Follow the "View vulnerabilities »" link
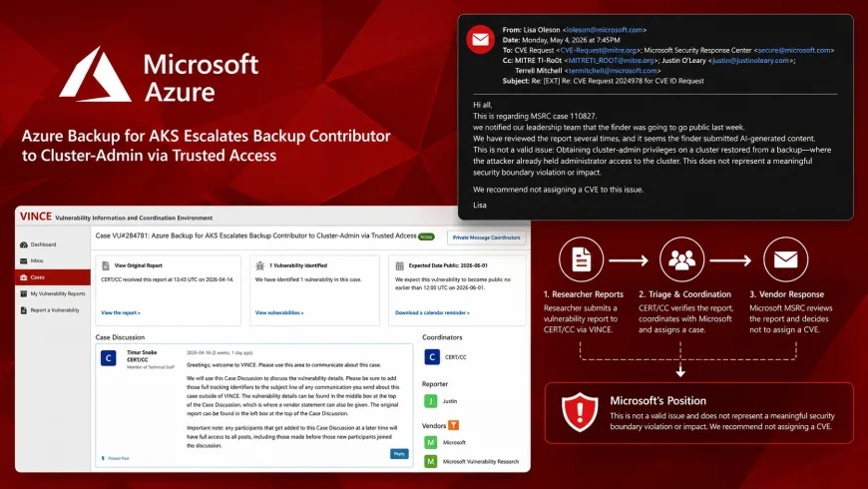The image size is (868, 489). 279,313
